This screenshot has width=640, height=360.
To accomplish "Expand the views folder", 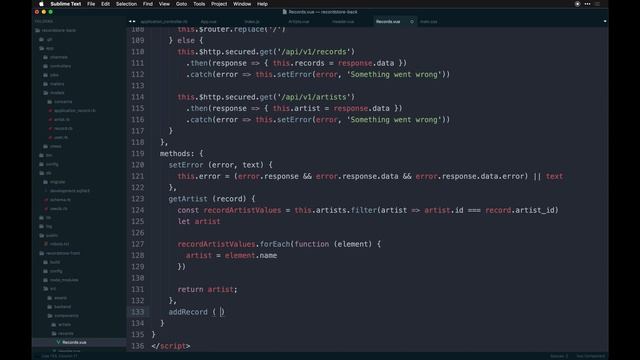I will (53, 146).
